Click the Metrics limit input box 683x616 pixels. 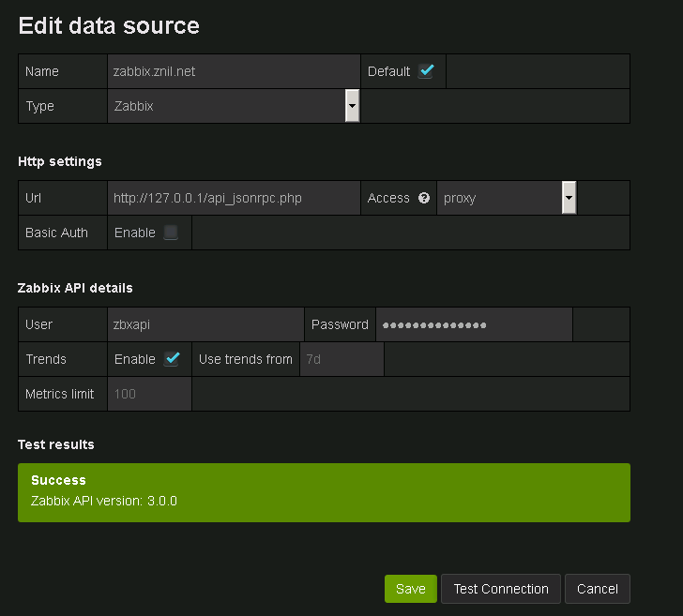(x=149, y=394)
